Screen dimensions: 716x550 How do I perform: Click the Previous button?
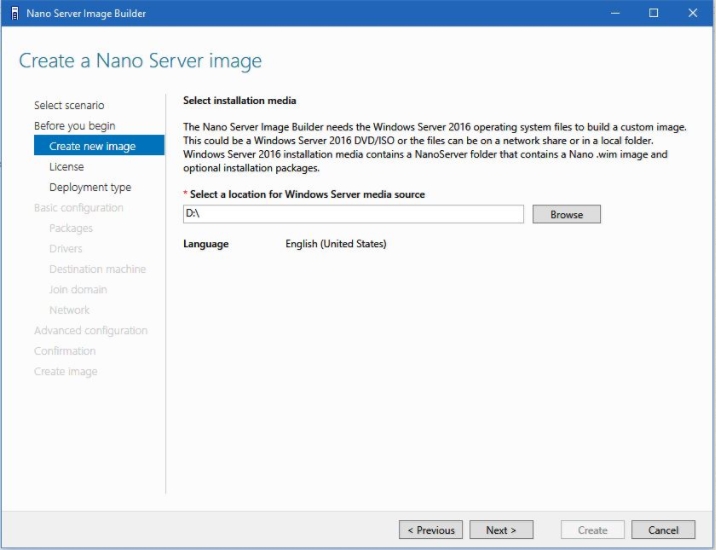pyautogui.click(x=431, y=530)
